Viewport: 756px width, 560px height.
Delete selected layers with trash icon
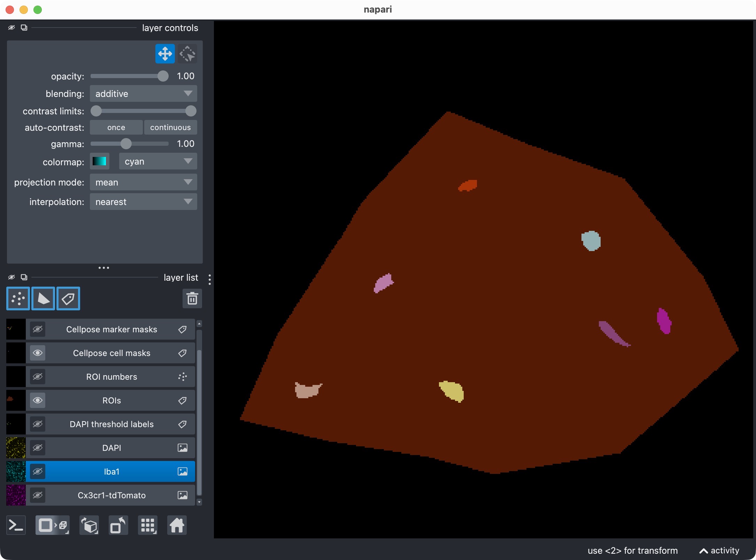pos(192,298)
